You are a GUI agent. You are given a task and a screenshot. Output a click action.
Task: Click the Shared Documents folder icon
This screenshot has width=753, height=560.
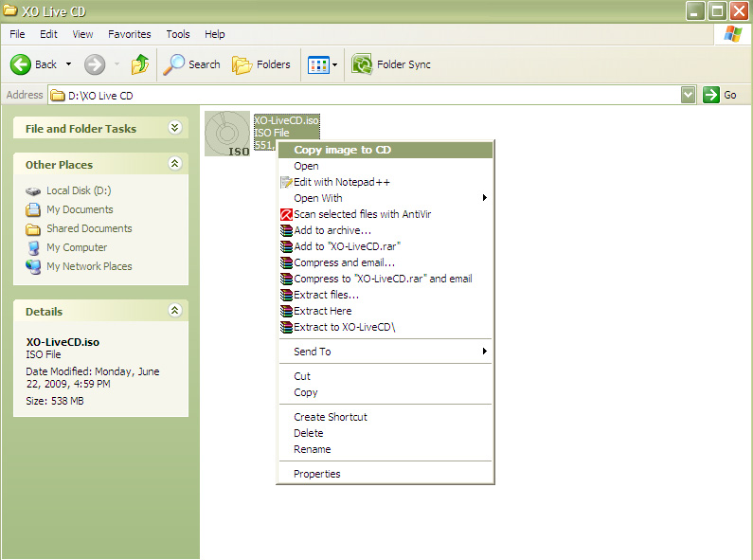[x=33, y=229]
